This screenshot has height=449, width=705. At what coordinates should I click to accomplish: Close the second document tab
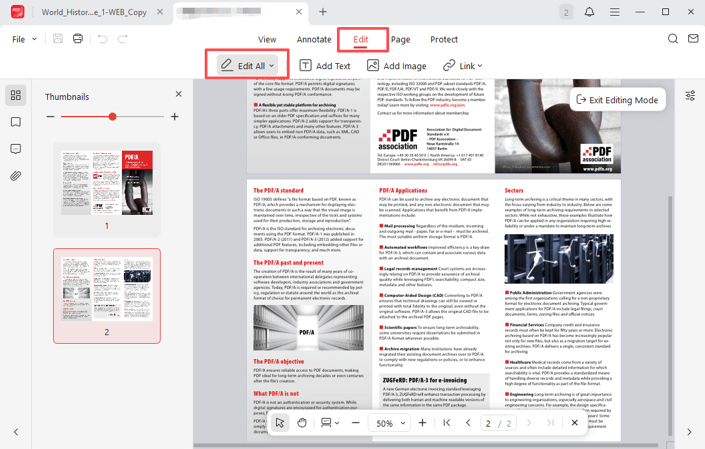point(299,12)
